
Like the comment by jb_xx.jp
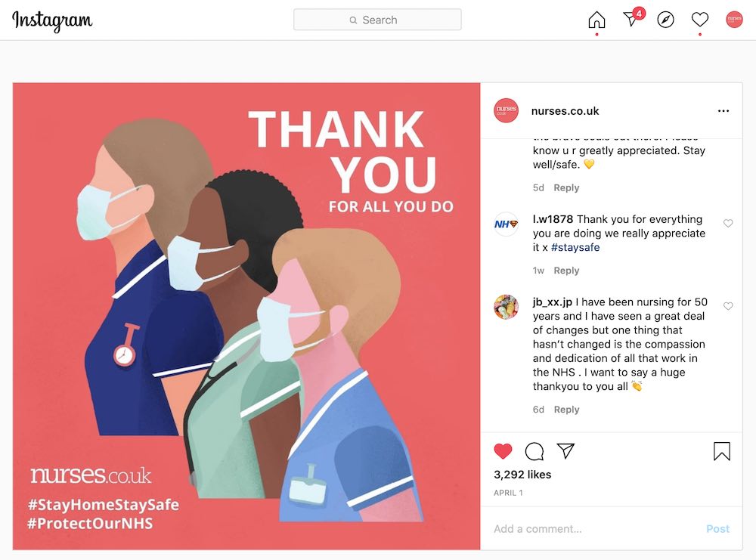(728, 306)
